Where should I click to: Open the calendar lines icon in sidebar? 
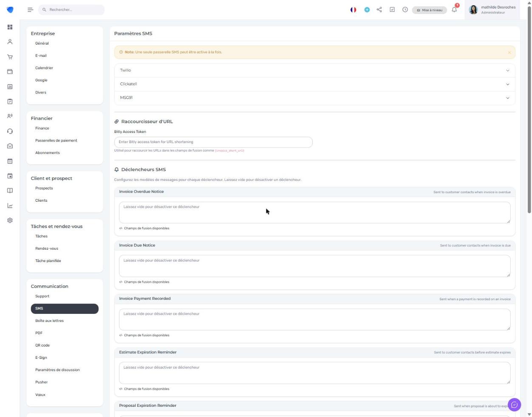click(10, 161)
